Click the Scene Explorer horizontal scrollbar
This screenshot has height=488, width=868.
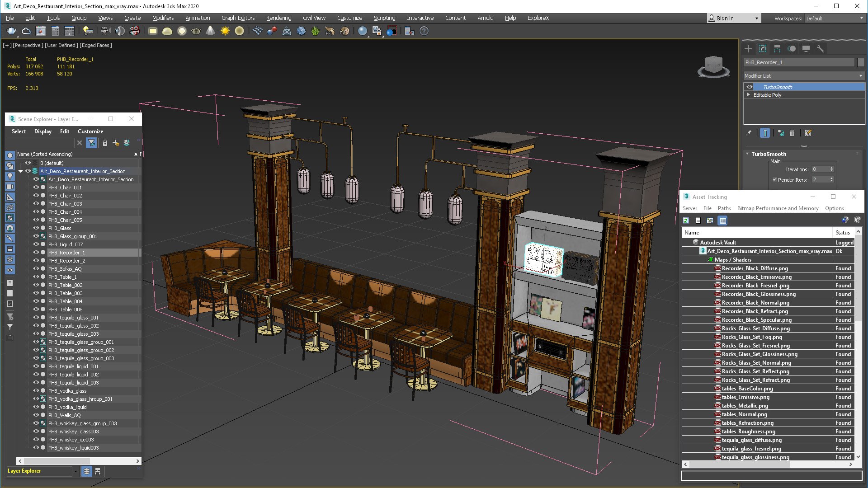[x=57, y=461]
